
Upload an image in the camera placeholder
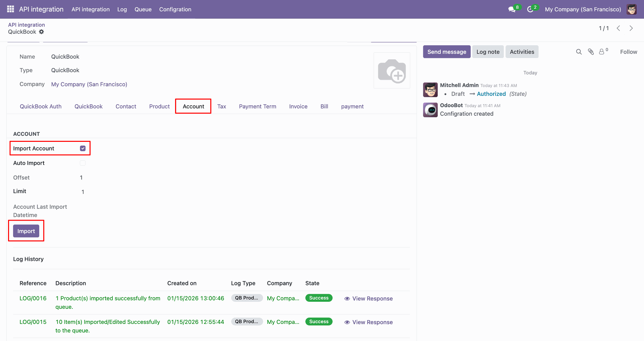click(392, 70)
